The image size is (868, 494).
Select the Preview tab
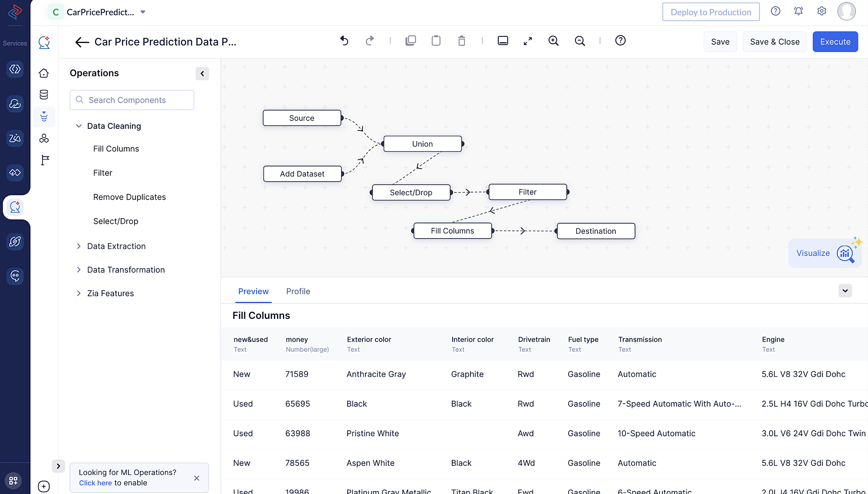pos(253,291)
